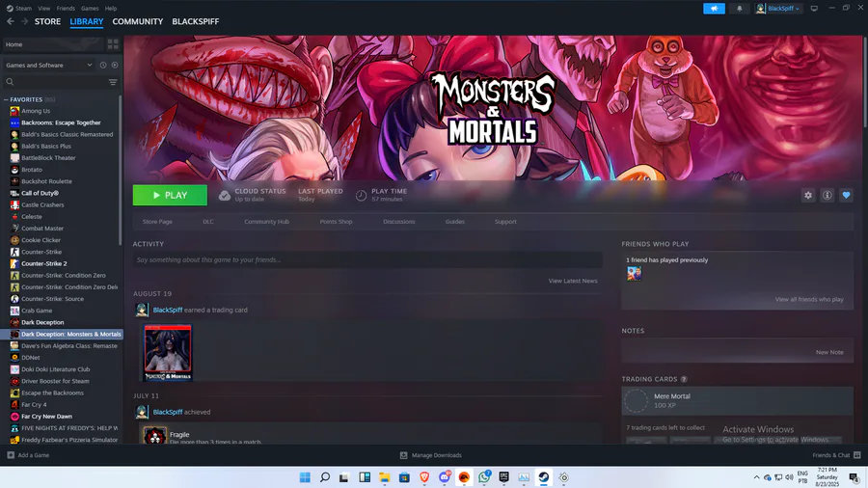Click the game list scrollbar
868x488 pixels.
pos(121,171)
